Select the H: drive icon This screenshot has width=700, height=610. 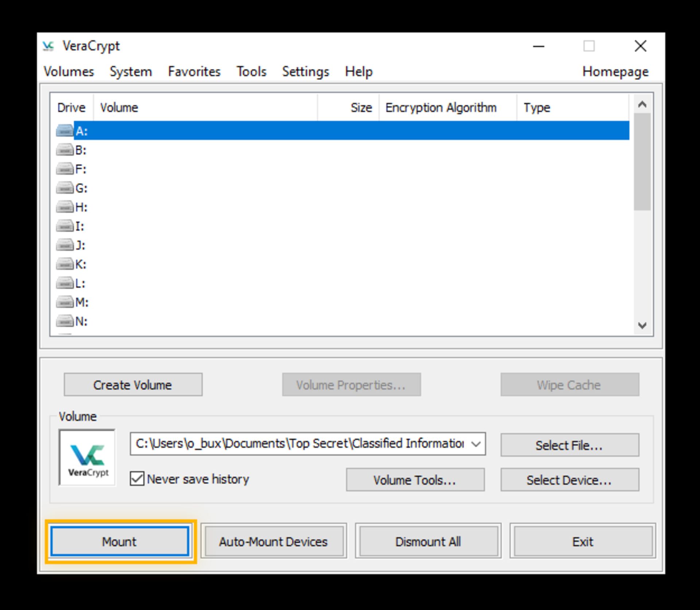[65, 207]
